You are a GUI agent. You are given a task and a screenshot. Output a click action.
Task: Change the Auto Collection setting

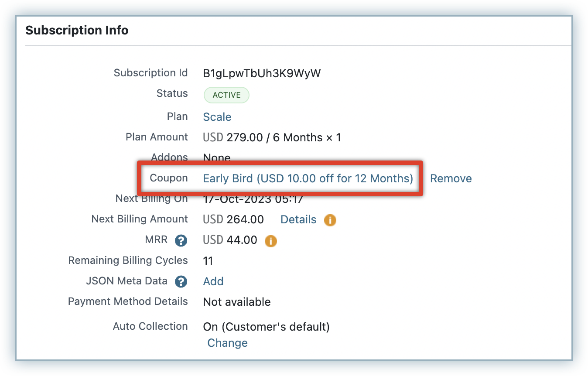click(x=227, y=343)
